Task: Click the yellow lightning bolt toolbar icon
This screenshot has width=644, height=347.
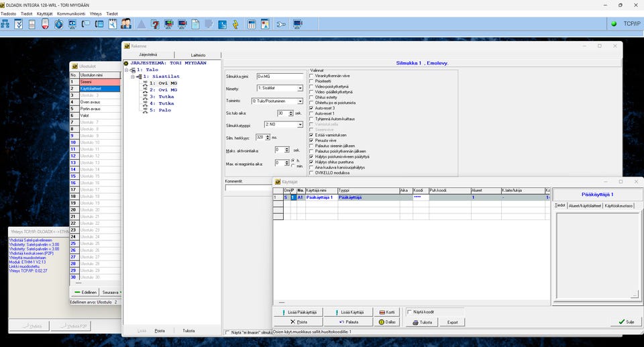Action: coord(235,24)
